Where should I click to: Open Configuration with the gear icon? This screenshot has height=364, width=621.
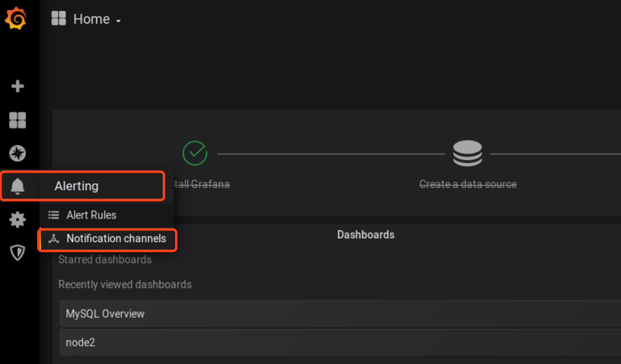tap(17, 220)
